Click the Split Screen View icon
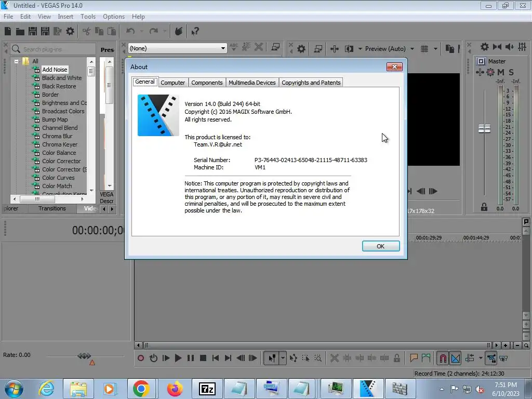532x399 pixels. tap(349, 49)
